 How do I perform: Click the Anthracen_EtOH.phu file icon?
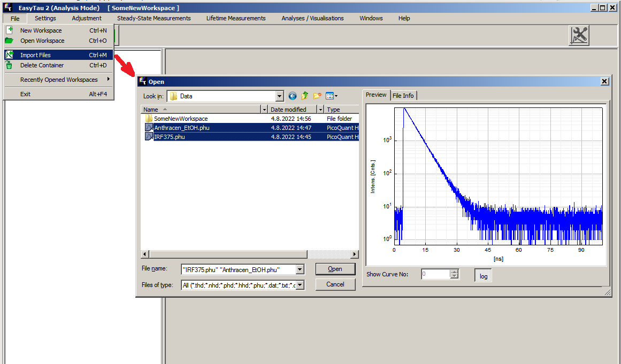149,128
